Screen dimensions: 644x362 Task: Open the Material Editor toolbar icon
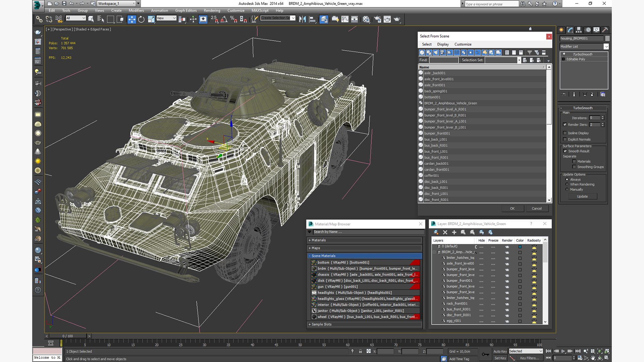366,19
